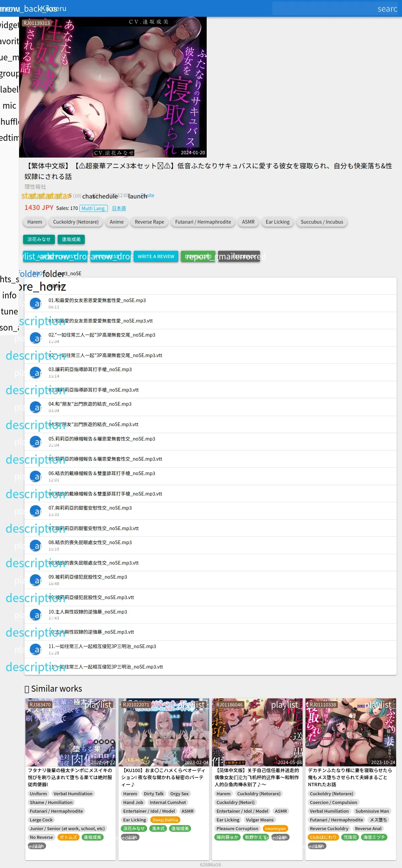Click the Submissive Man tag

click(x=372, y=811)
